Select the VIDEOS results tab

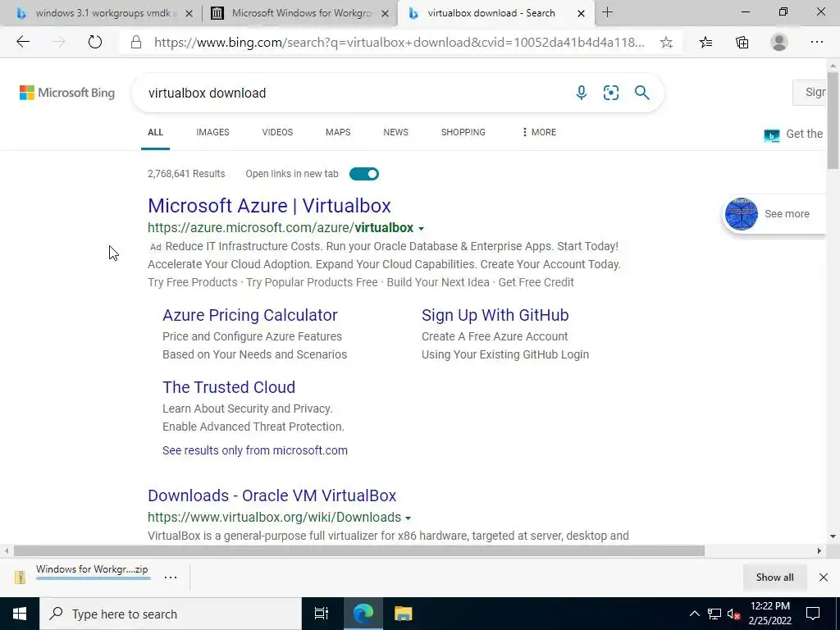[x=277, y=132]
